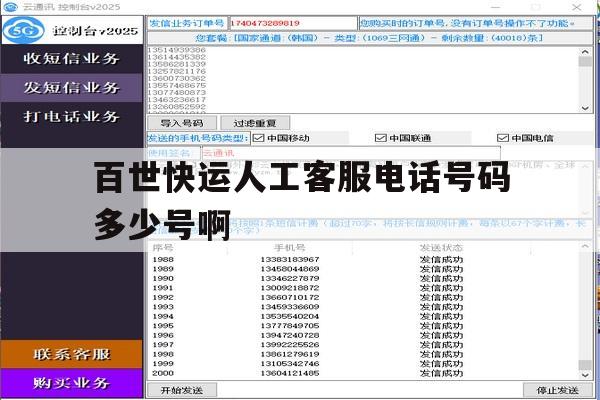Click 联系客服 button
Viewport: 600px width, 400px height.
(72, 354)
